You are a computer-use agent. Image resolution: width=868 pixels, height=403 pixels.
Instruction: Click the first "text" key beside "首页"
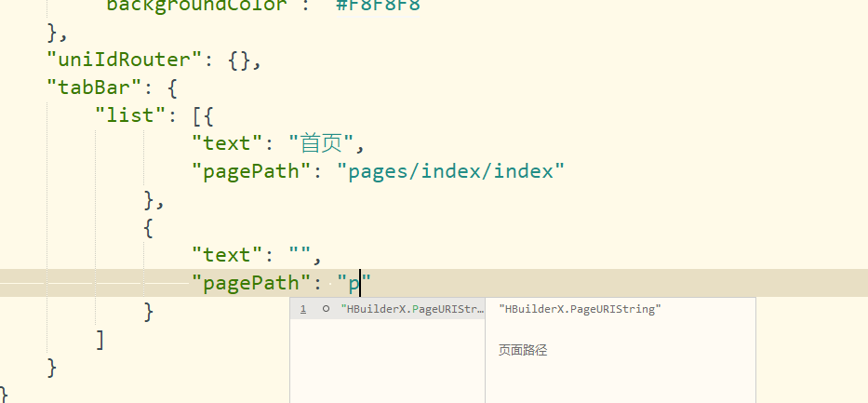click(x=229, y=143)
